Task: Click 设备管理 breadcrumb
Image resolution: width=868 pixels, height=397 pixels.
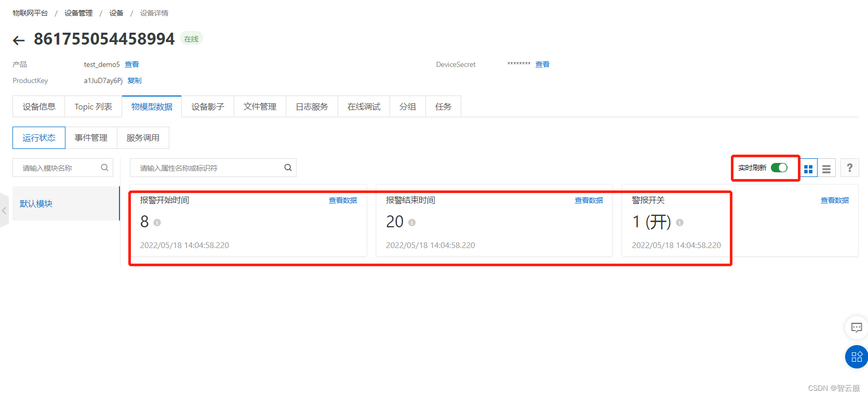Action: coord(78,13)
